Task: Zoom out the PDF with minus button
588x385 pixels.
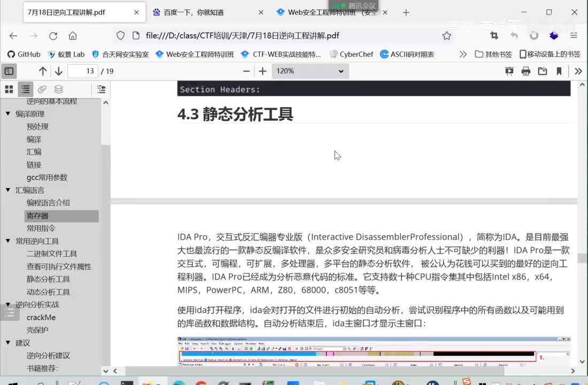Action: click(246, 71)
